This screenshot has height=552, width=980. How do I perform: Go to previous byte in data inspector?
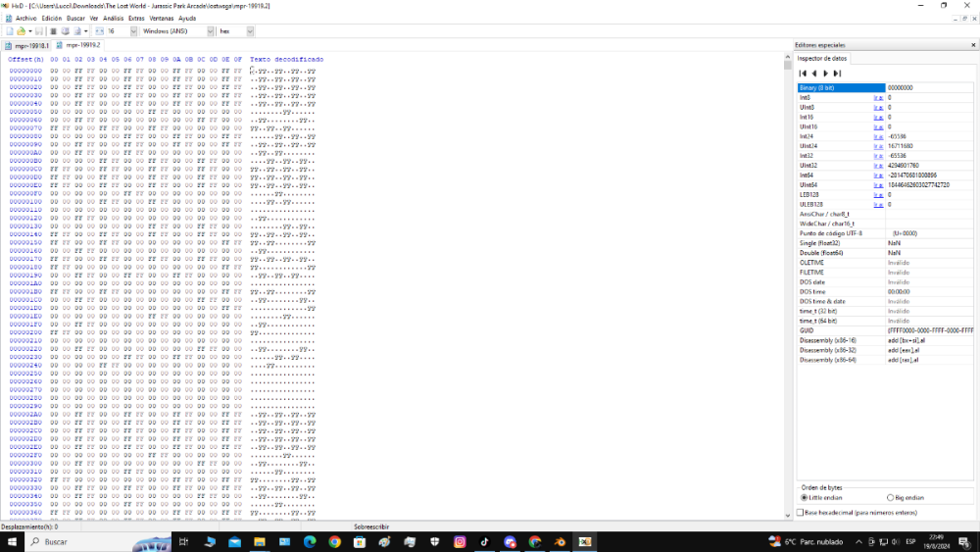click(813, 74)
